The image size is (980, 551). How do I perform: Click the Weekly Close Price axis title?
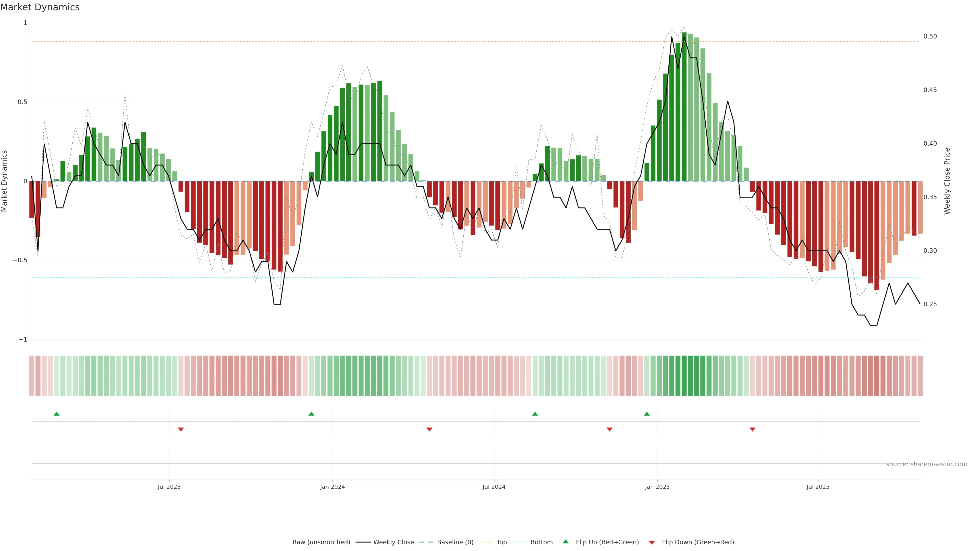coord(947,181)
